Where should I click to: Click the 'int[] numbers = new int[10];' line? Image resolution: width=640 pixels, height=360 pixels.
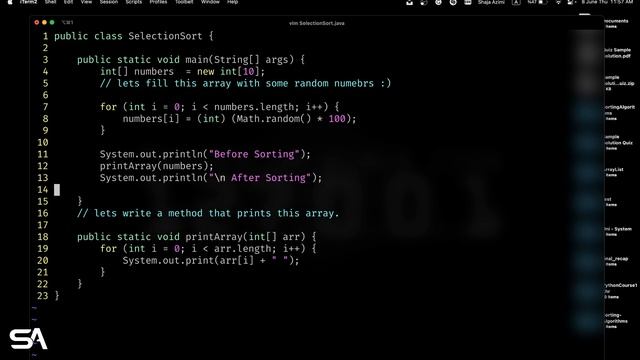click(182, 71)
